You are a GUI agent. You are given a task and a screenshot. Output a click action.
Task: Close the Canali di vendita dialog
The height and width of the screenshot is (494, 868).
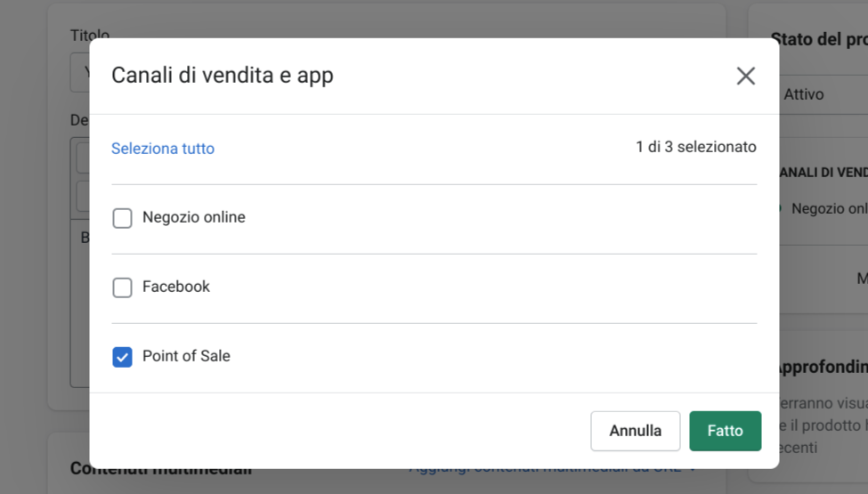tap(746, 77)
